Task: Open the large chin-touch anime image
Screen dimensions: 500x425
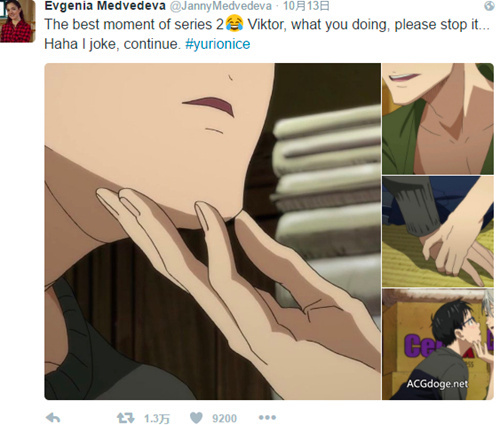Action: pyautogui.click(x=213, y=231)
